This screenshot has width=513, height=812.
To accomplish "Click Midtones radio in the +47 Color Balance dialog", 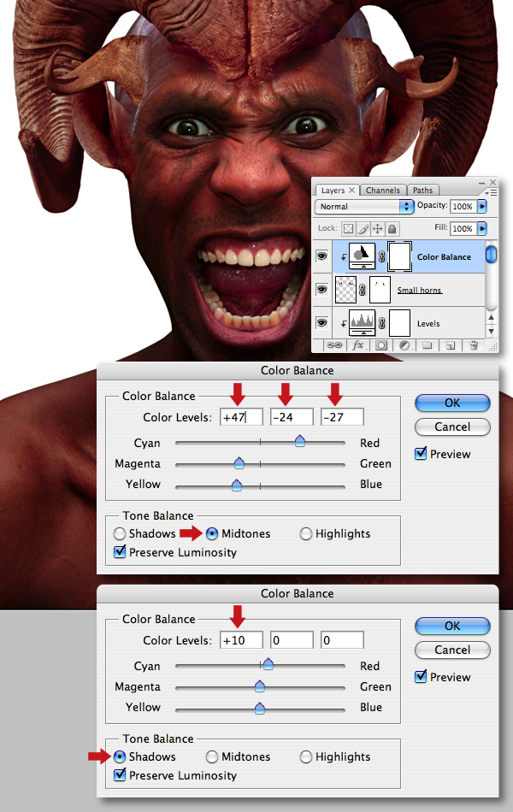I will [212, 533].
